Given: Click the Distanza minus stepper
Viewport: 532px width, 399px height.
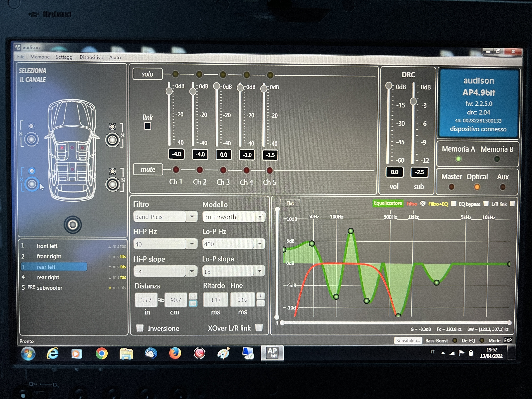Looking at the screenshot, I should tap(193, 303).
